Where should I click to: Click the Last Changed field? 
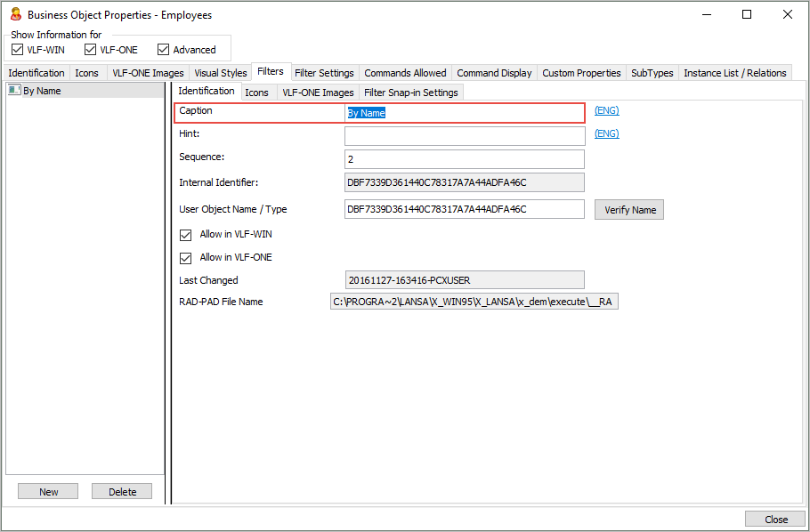coord(465,280)
